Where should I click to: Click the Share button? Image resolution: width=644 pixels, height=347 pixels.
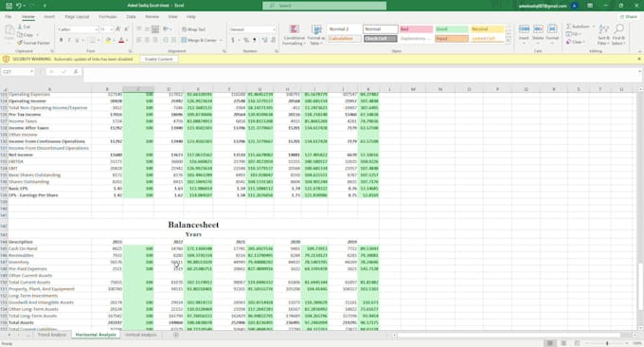[629, 17]
